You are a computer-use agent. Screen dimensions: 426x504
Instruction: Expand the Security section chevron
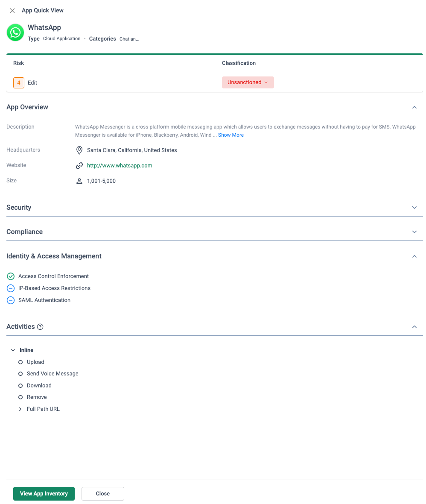(414, 208)
